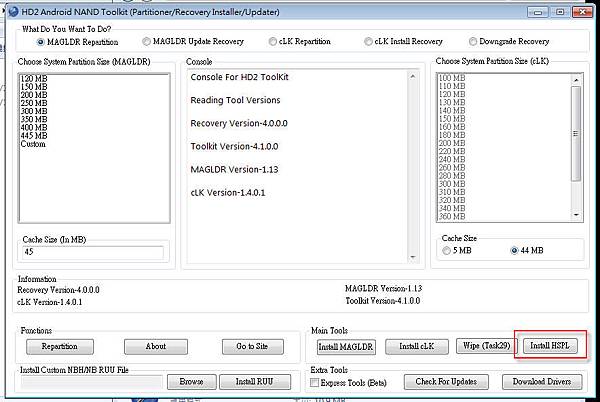
Task: Click Go to Site button
Action: pyautogui.click(x=253, y=347)
